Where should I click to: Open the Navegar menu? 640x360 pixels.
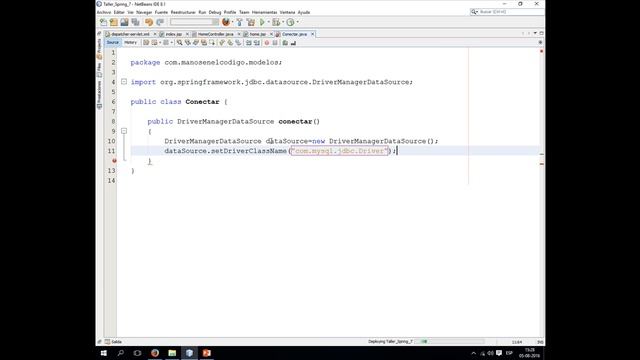144,12
